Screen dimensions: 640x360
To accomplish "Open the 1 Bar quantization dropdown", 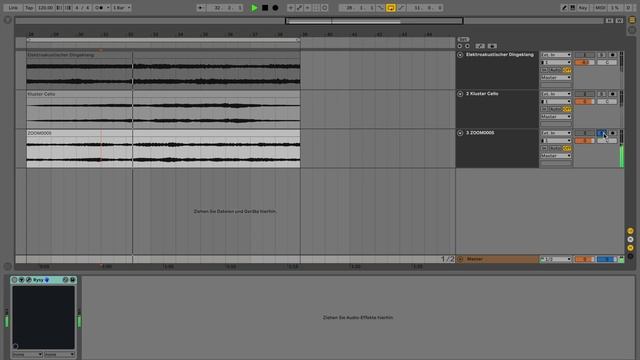I will pyautogui.click(x=122, y=8).
